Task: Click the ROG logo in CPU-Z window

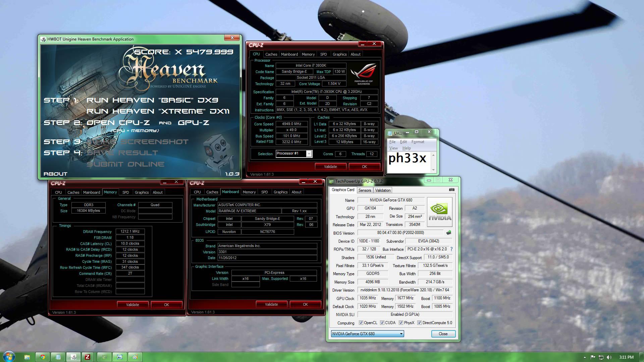Action: (364, 74)
